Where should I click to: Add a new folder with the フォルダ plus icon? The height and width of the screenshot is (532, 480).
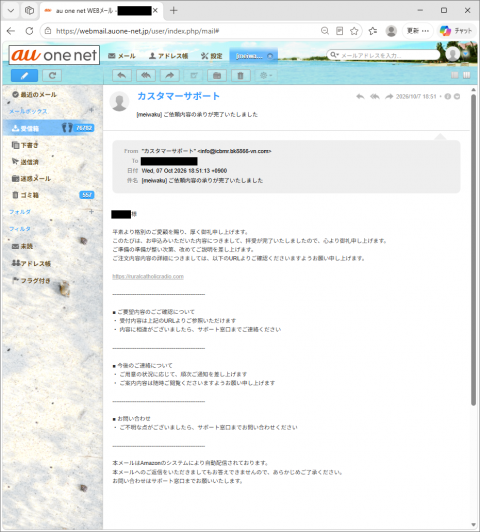[x=91, y=211]
